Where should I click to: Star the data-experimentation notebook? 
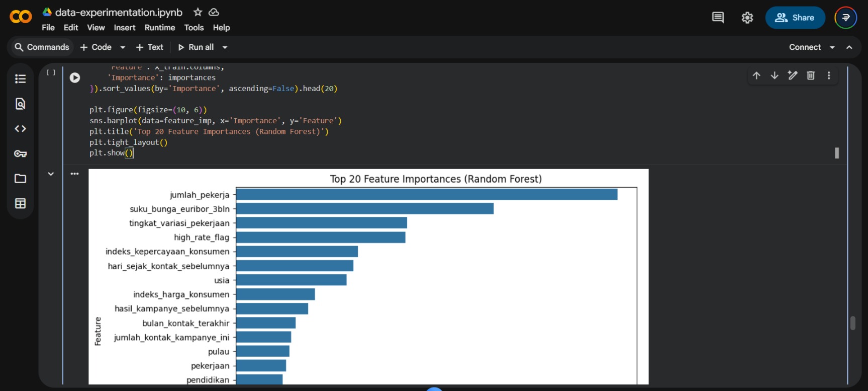pos(198,12)
